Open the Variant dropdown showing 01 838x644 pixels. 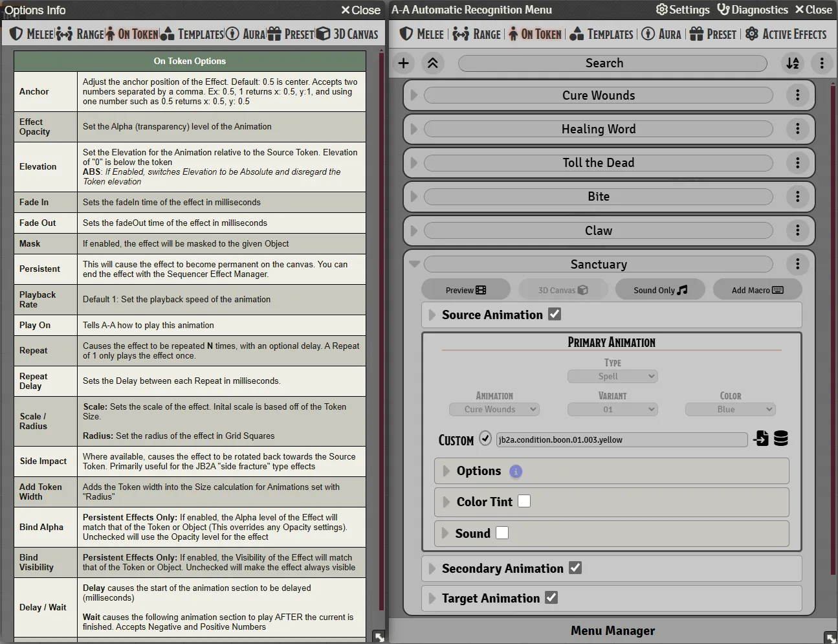point(613,409)
